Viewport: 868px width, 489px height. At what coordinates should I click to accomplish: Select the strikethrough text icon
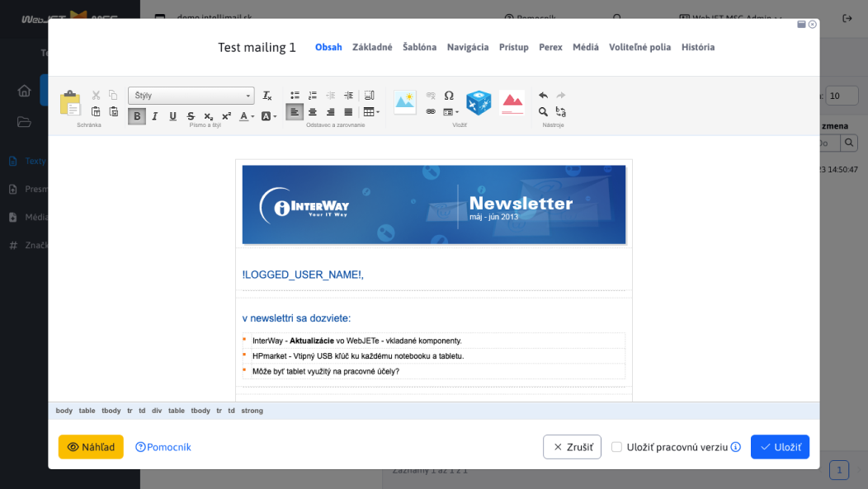coord(191,116)
